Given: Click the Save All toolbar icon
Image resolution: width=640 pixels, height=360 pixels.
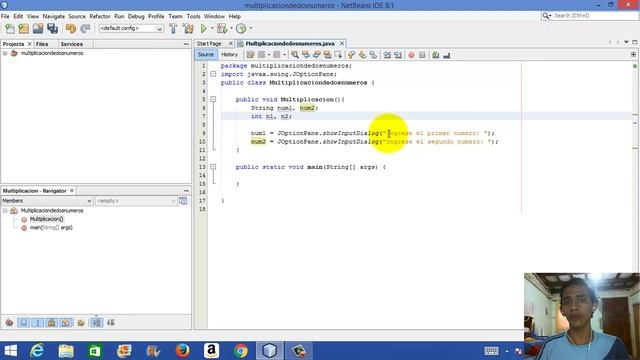Looking at the screenshot, I should (52, 29).
